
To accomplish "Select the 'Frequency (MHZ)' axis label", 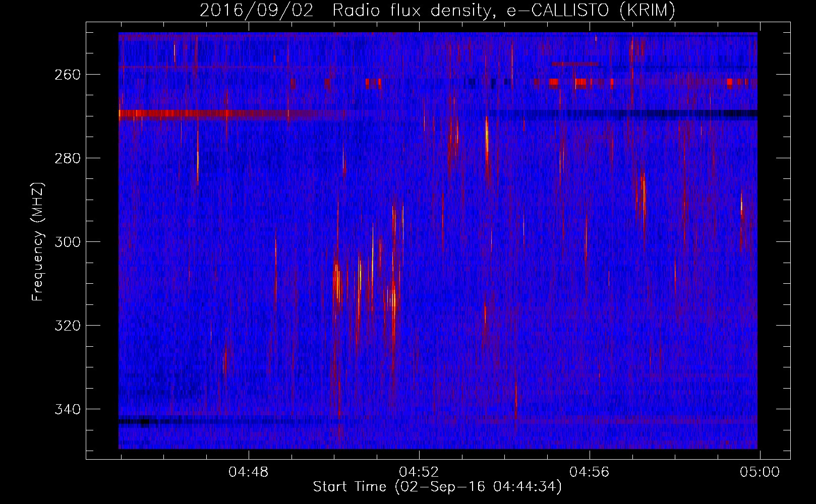I will point(38,241).
